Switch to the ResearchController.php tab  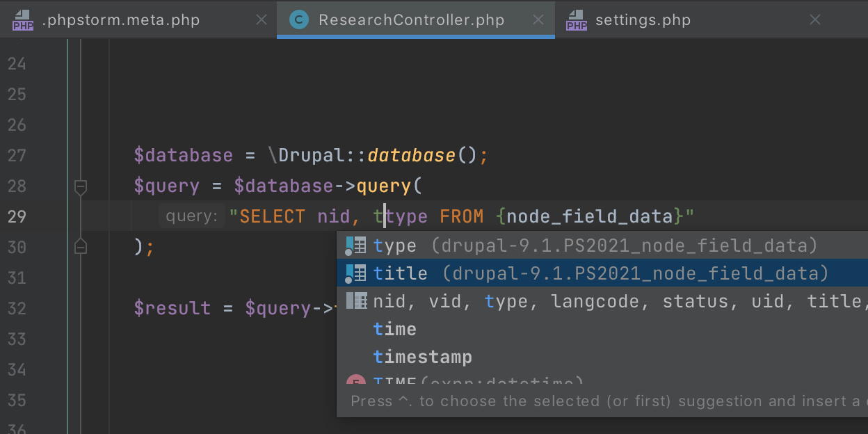[416, 19]
